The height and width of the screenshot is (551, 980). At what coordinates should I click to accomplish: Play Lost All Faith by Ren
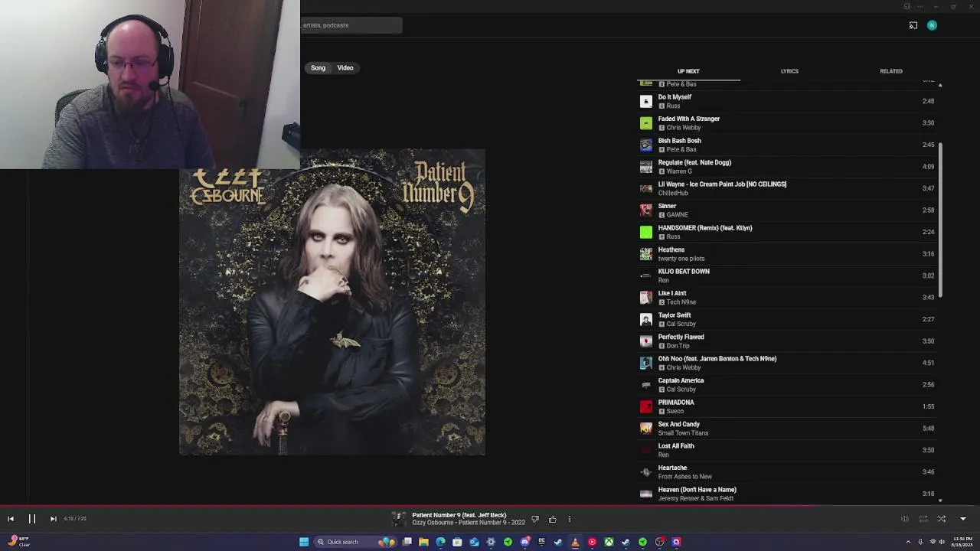click(786, 450)
